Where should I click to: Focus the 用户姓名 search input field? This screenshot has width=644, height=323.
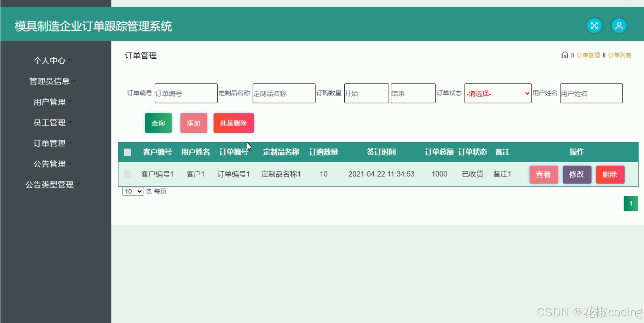click(x=591, y=93)
